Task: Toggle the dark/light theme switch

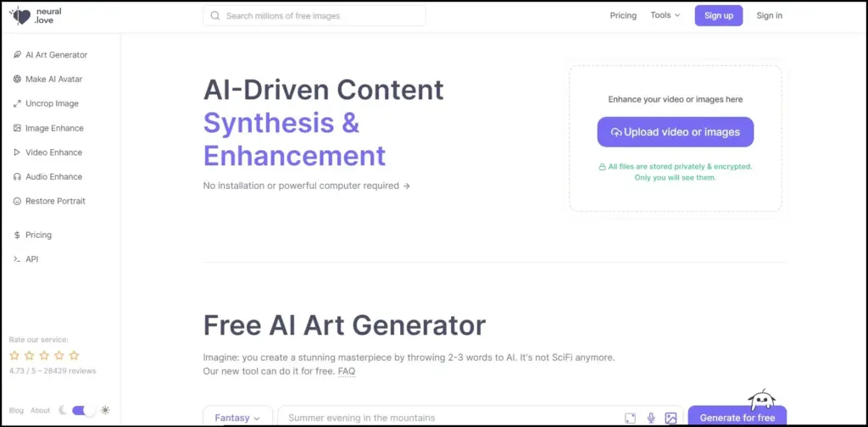Action: click(84, 410)
